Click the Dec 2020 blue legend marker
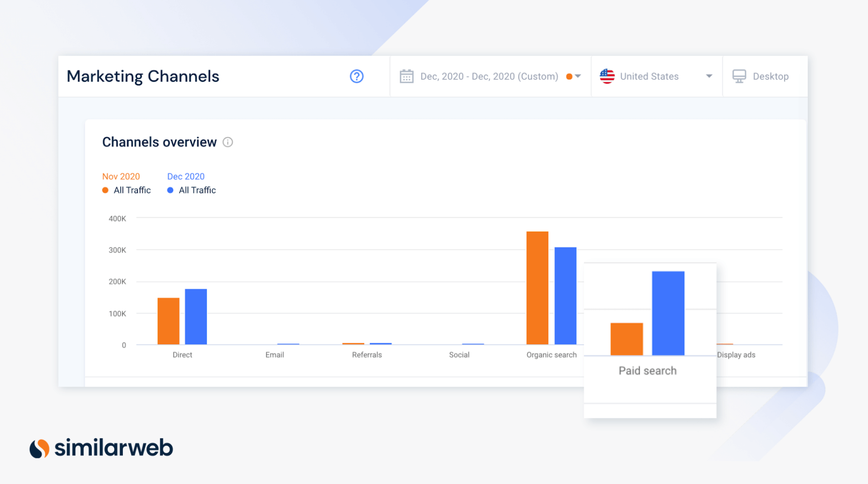Screen dimensions: 868x484 click(x=170, y=190)
